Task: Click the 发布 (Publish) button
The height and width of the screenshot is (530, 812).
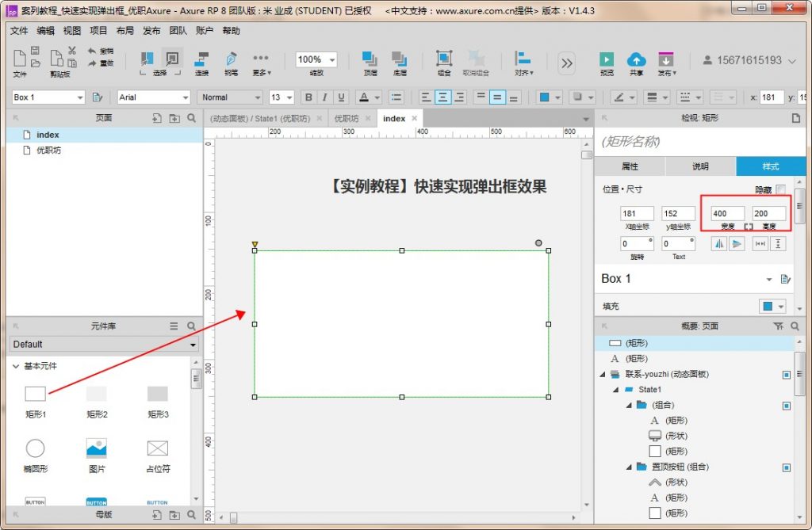Action: pos(666,60)
